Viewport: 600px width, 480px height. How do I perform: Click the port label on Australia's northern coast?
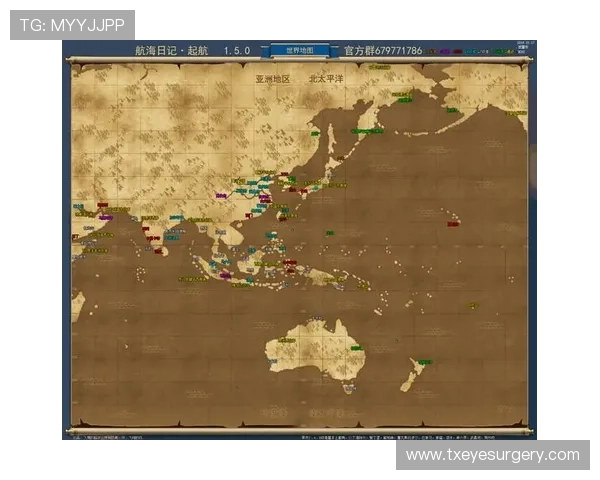pyautogui.click(x=316, y=318)
